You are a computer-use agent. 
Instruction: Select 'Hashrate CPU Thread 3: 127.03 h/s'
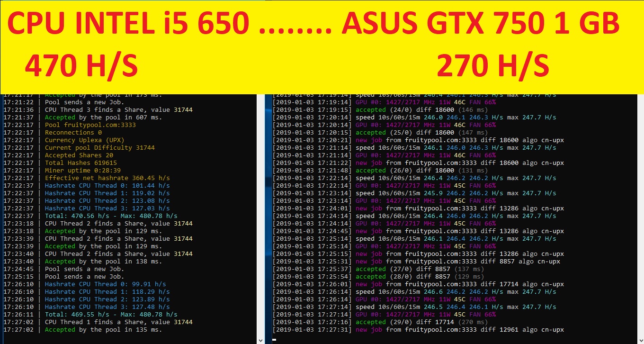click(x=87, y=208)
